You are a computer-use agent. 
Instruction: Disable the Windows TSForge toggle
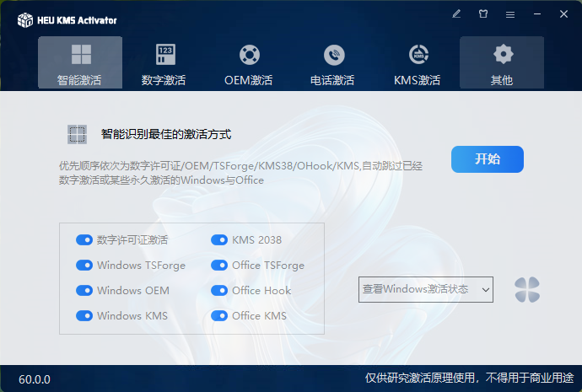pyautogui.click(x=84, y=266)
